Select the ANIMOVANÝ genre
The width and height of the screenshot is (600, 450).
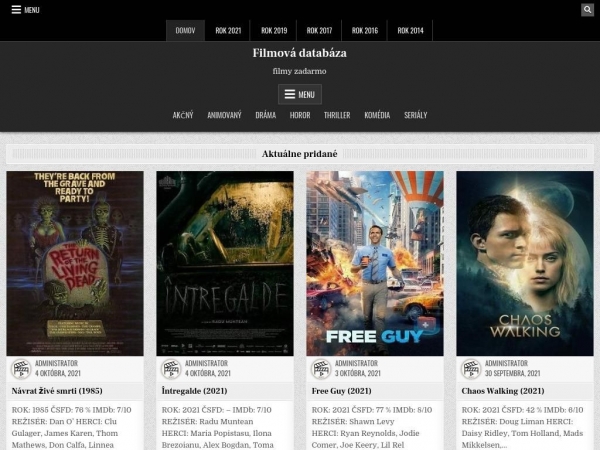pos(224,115)
